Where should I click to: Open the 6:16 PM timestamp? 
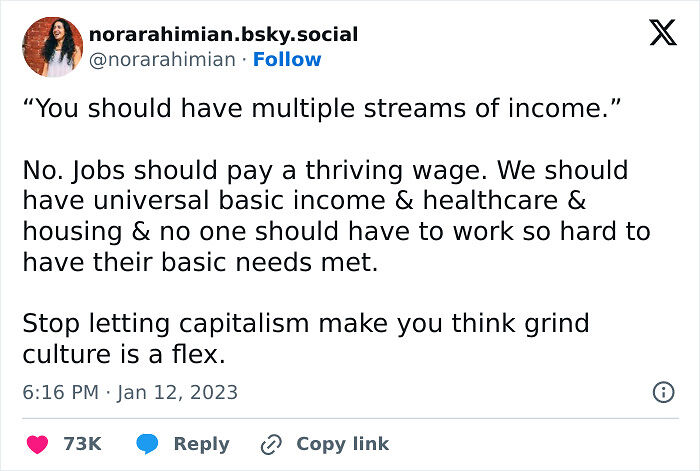tap(60, 392)
